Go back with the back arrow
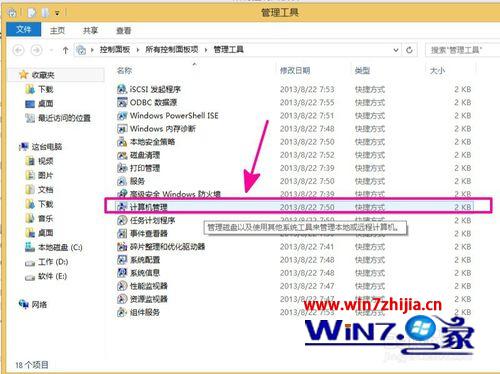 pyautogui.click(x=19, y=50)
